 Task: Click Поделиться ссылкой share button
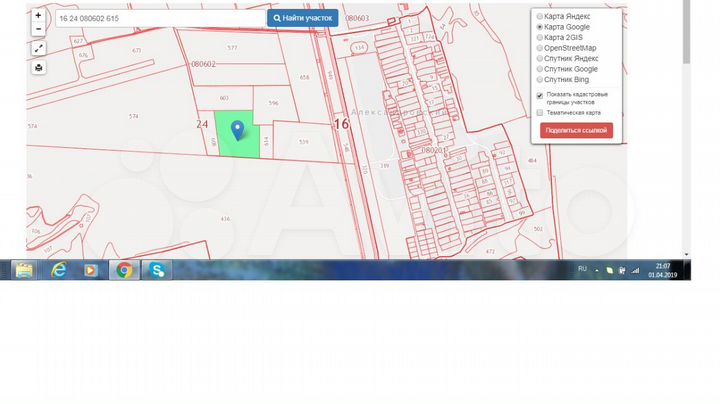(576, 130)
